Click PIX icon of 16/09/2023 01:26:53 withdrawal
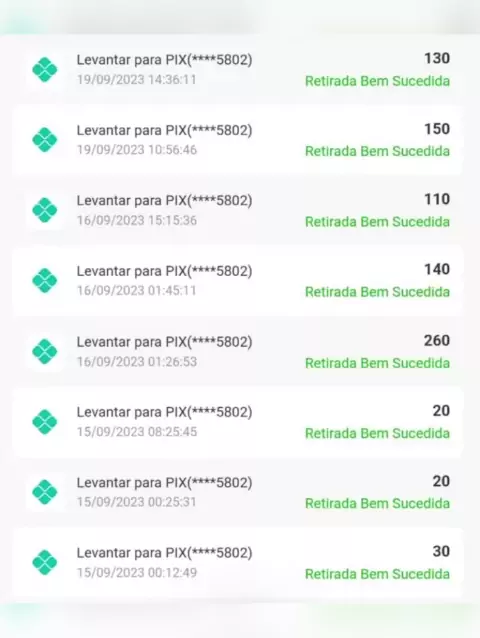The image size is (480, 638). coord(45,352)
